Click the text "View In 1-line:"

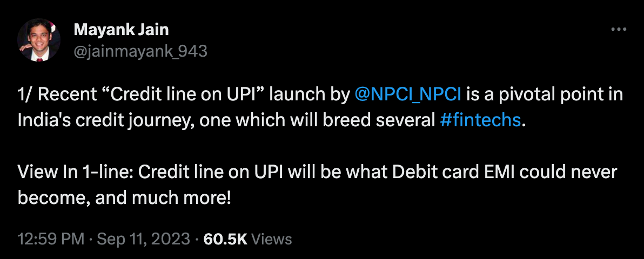click(x=75, y=173)
